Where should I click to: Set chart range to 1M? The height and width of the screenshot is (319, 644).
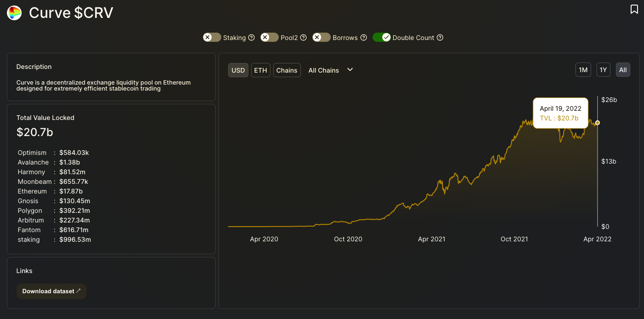(x=583, y=70)
